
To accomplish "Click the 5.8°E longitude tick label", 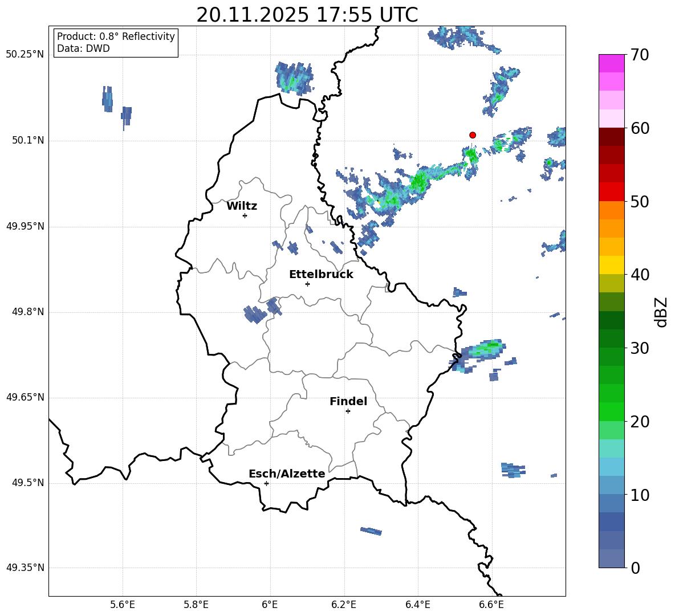I will [196, 605].
